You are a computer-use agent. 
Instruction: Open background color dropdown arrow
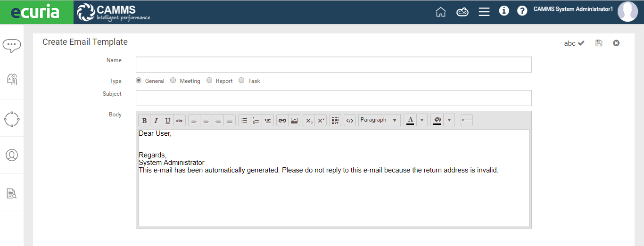(449, 120)
